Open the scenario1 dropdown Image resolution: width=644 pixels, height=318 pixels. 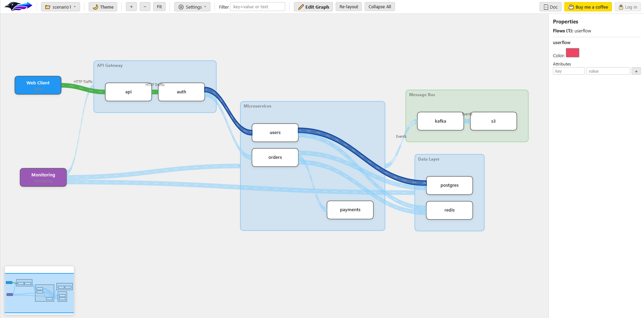coord(60,7)
